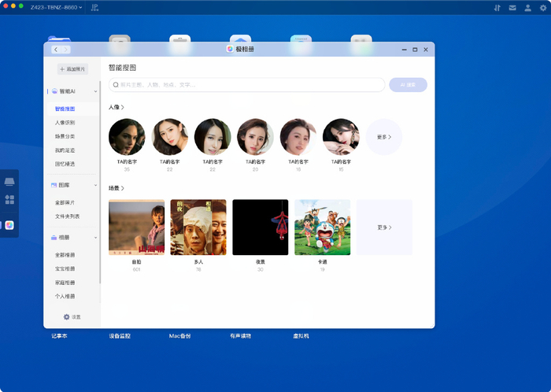Open the 夜景 Spider-Man scene thumbnail
The height and width of the screenshot is (392, 551).
(261, 227)
